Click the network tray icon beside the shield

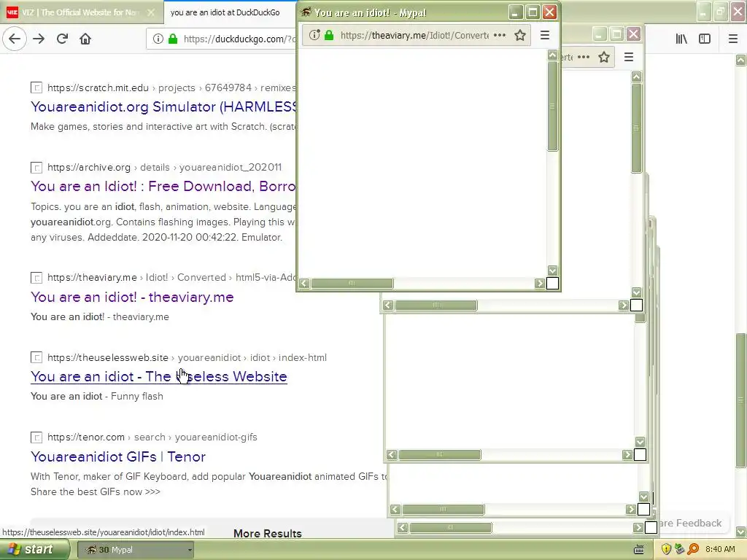680,549
